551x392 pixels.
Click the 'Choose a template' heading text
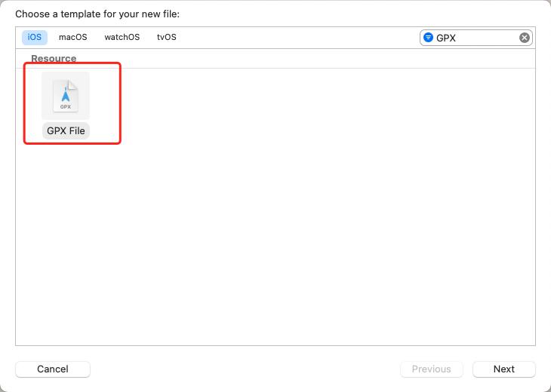coord(97,14)
